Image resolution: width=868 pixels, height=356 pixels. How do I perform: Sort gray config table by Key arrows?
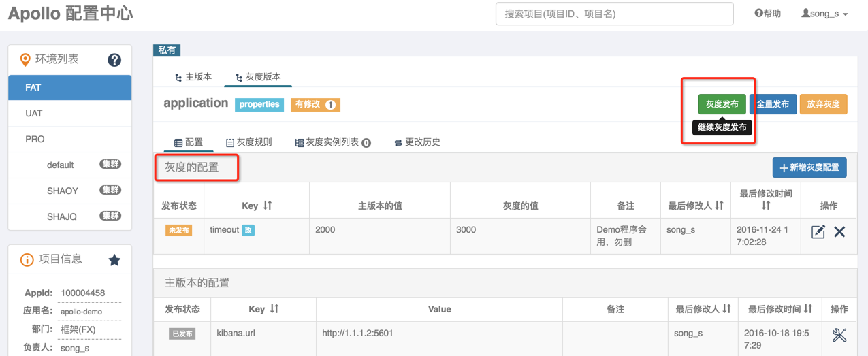(x=268, y=205)
